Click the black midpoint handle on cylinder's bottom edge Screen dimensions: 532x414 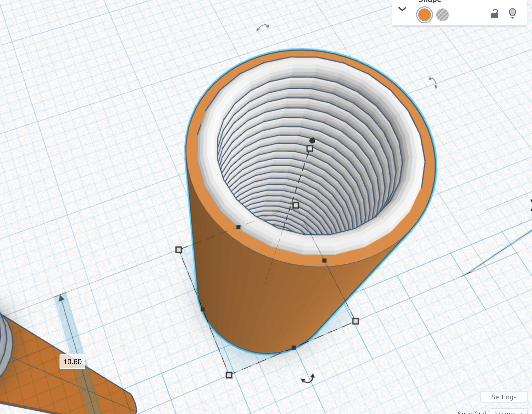pyautogui.click(x=294, y=348)
